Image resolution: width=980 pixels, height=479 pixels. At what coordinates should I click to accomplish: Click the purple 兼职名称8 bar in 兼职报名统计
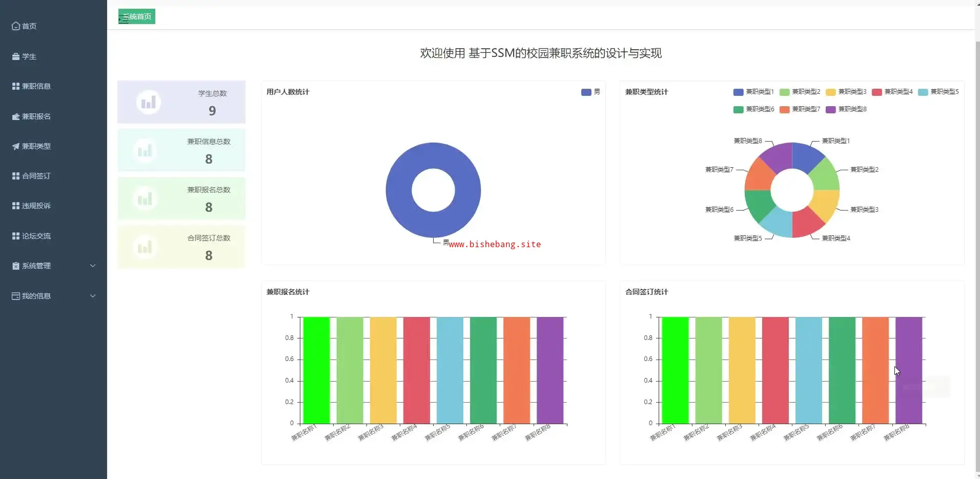[x=549, y=370]
